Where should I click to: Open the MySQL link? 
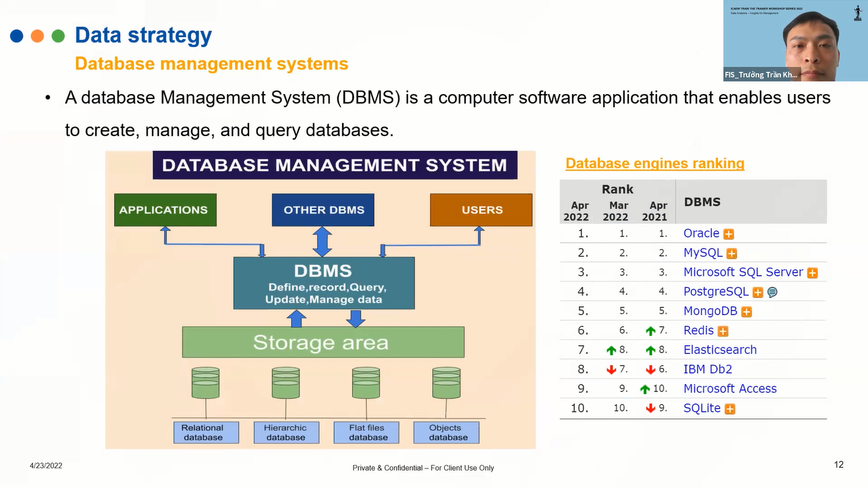click(x=703, y=253)
